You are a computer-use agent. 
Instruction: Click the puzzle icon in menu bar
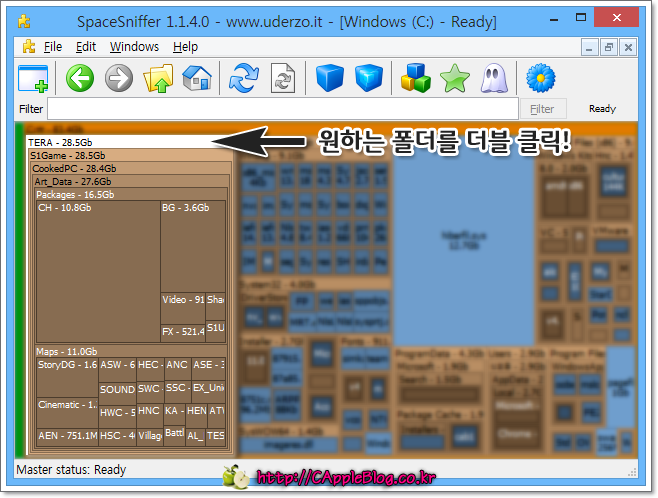pos(29,47)
